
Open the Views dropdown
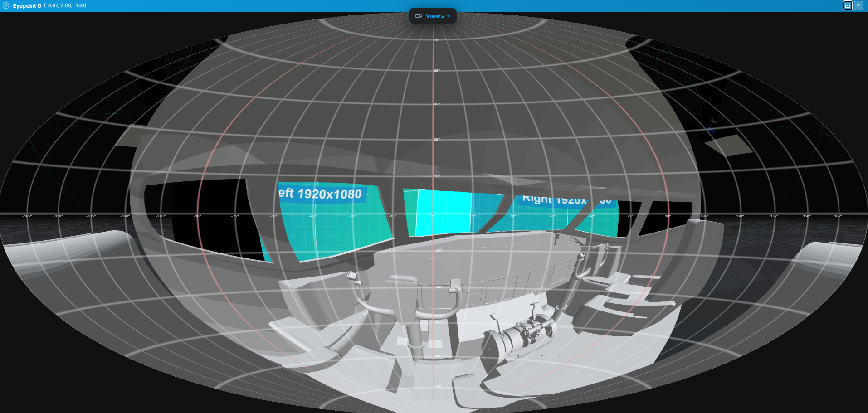coord(433,15)
